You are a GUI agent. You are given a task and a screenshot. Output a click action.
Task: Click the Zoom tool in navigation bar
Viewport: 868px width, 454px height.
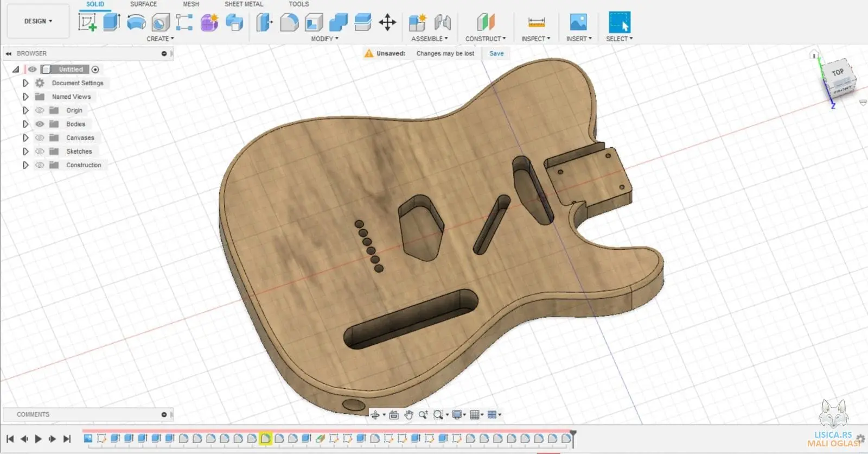pyautogui.click(x=423, y=415)
